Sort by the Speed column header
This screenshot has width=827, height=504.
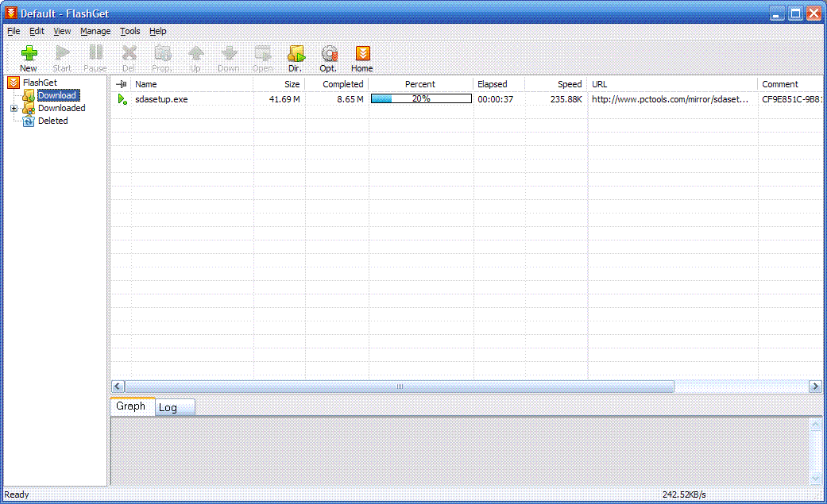point(556,84)
